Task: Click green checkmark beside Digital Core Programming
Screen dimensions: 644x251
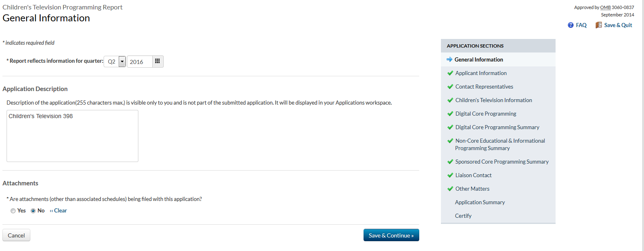Action: [450, 114]
